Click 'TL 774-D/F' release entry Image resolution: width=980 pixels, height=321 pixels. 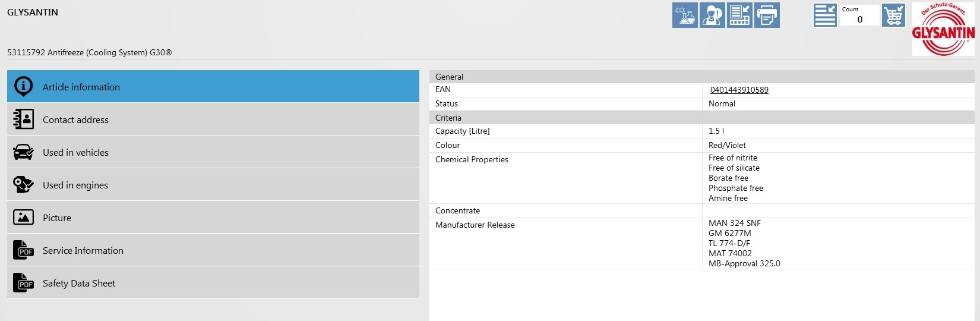(729, 243)
